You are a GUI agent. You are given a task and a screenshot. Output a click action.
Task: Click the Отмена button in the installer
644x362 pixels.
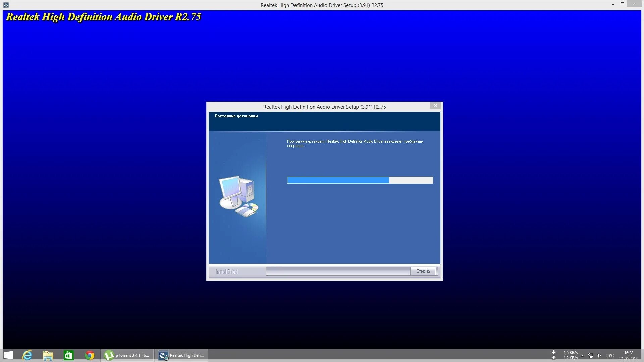coord(423,271)
